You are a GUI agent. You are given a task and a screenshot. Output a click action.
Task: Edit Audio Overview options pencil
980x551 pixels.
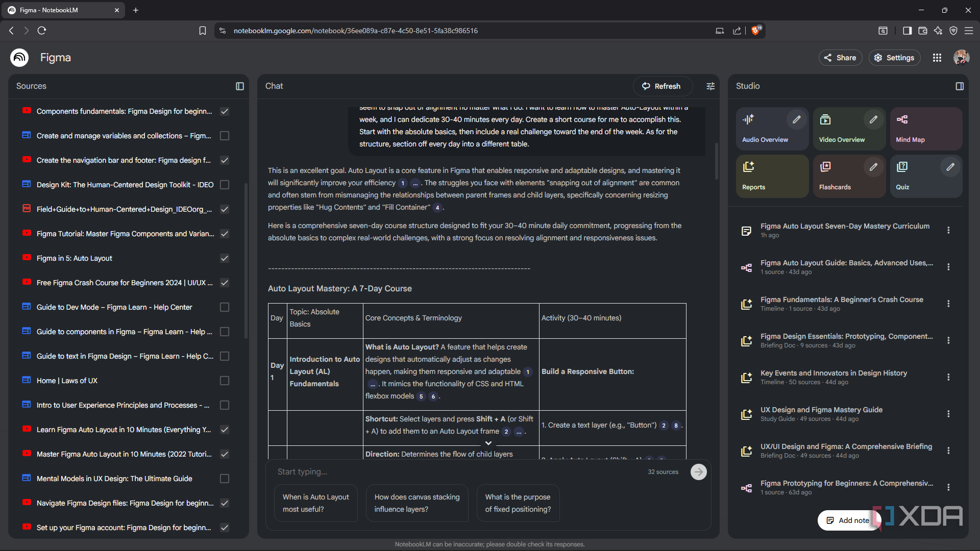(x=797, y=119)
